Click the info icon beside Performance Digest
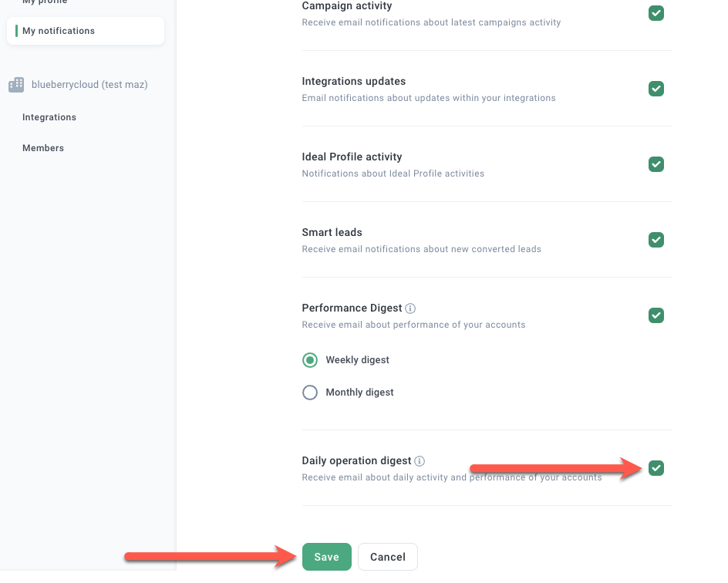The height and width of the screenshot is (583, 728). tap(410, 308)
